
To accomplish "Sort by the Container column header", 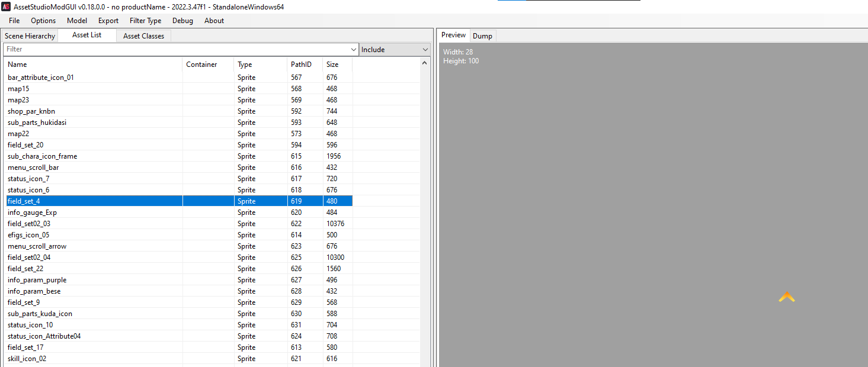I will 208,65.
